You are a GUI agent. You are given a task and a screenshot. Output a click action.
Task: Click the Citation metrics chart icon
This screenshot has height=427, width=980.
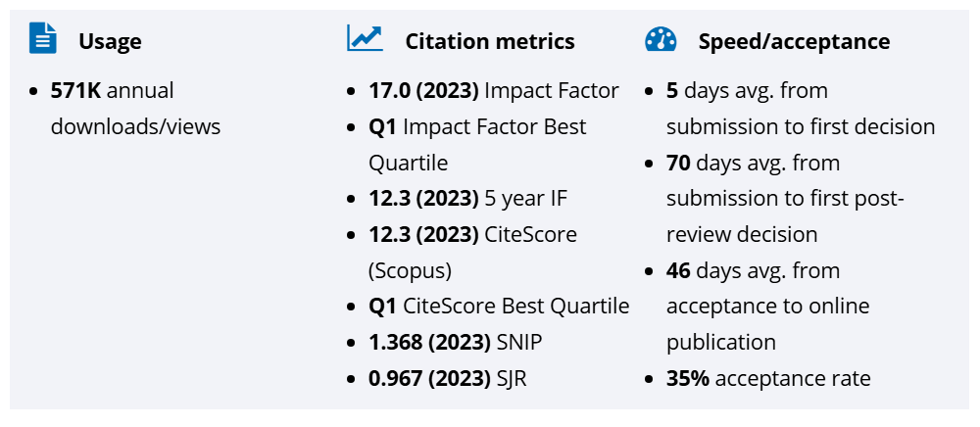(x=365, y=39)
